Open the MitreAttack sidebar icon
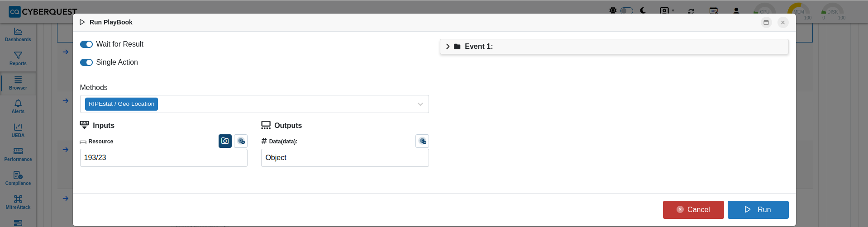Image resolution: width=868 pixels, height=227 pixels. click(x=18, y=203)
